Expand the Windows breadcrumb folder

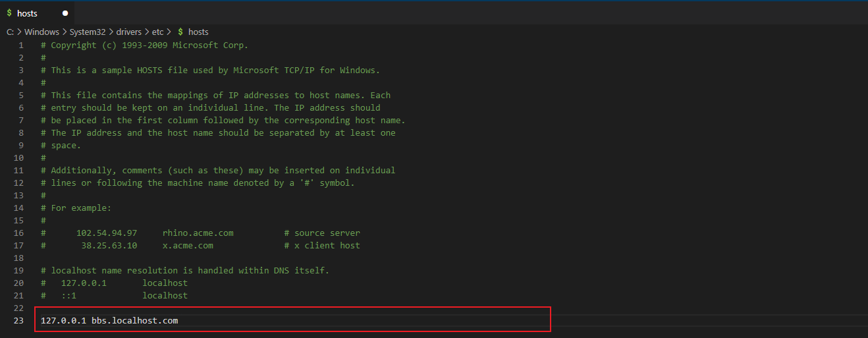41,32
